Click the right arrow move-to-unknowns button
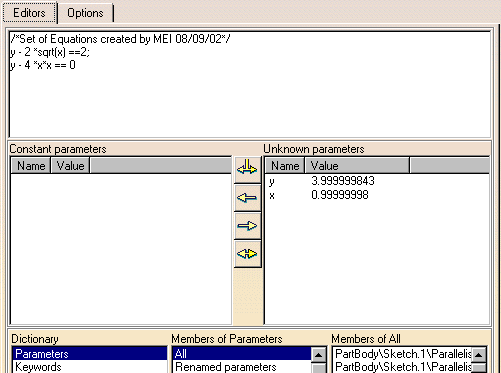This screenshot has height=373, width=501. tap(247, 226)
